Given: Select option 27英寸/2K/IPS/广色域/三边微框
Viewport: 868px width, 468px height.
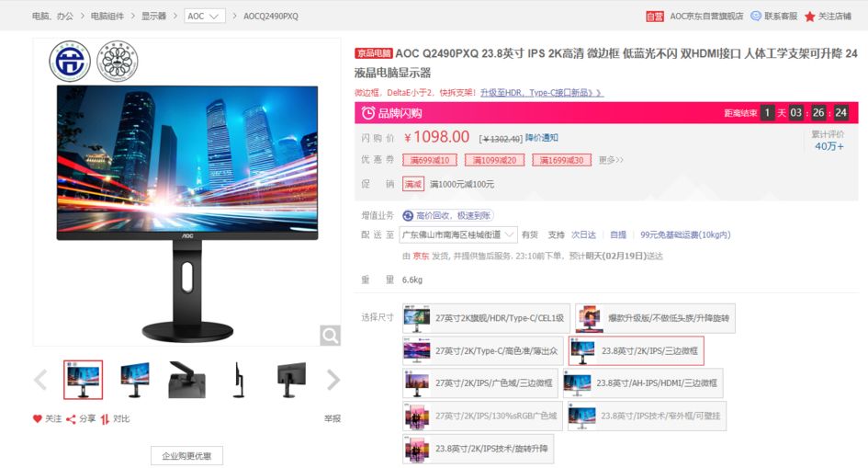Looking at the screenshot, I should pos(480,383).
